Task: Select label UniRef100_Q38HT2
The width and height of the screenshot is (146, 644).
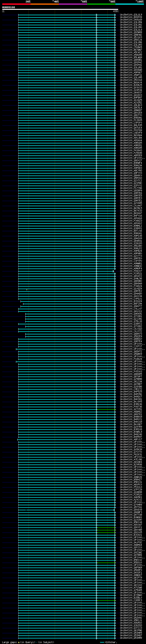Action: click(131, 324)
